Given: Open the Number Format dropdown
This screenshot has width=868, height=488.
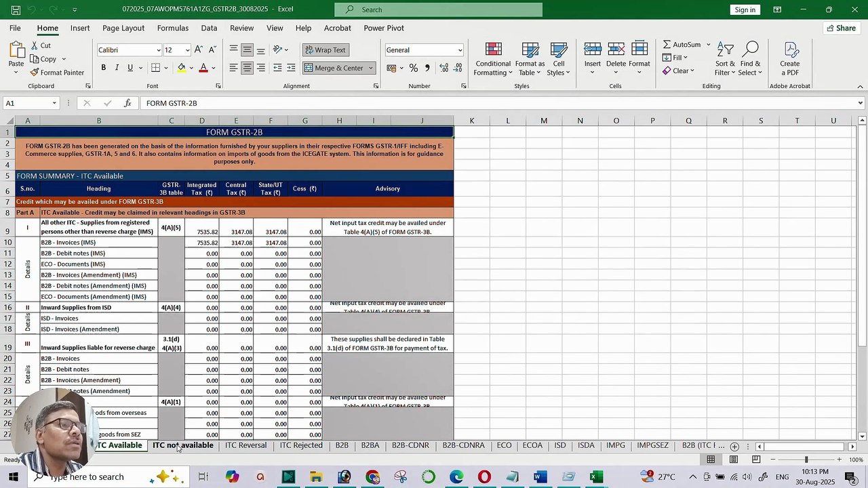Looking at the screenshot, I should coord(460,50).
